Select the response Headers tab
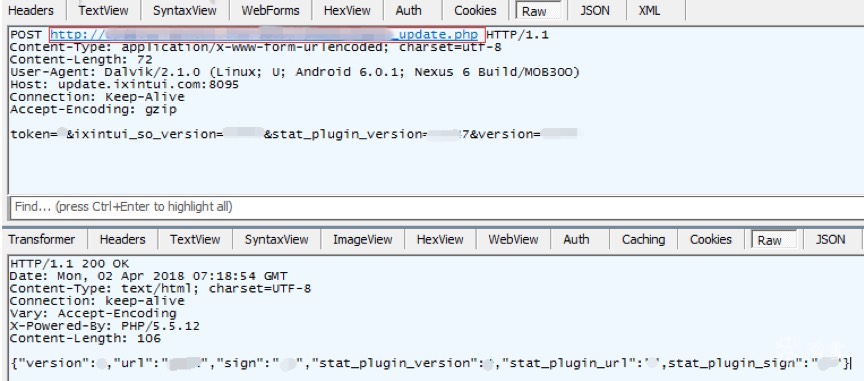The image size is (864, 381). (x=123, y=240)
